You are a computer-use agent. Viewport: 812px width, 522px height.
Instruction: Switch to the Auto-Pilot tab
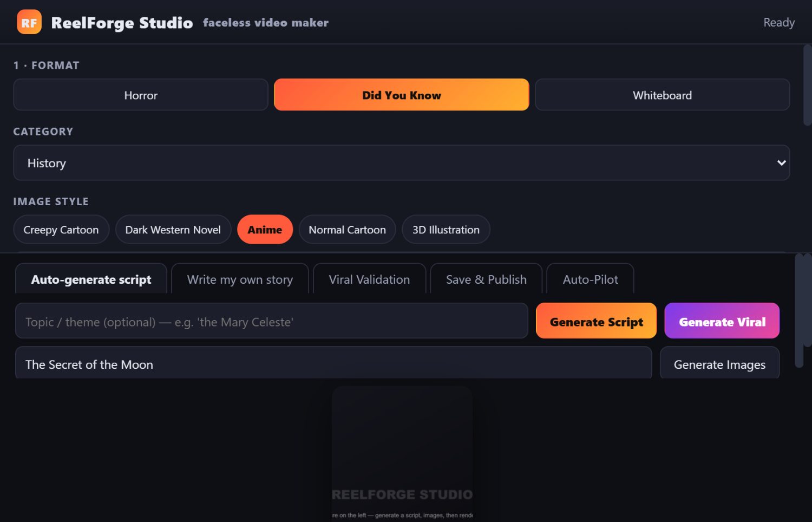click(590, 279)
